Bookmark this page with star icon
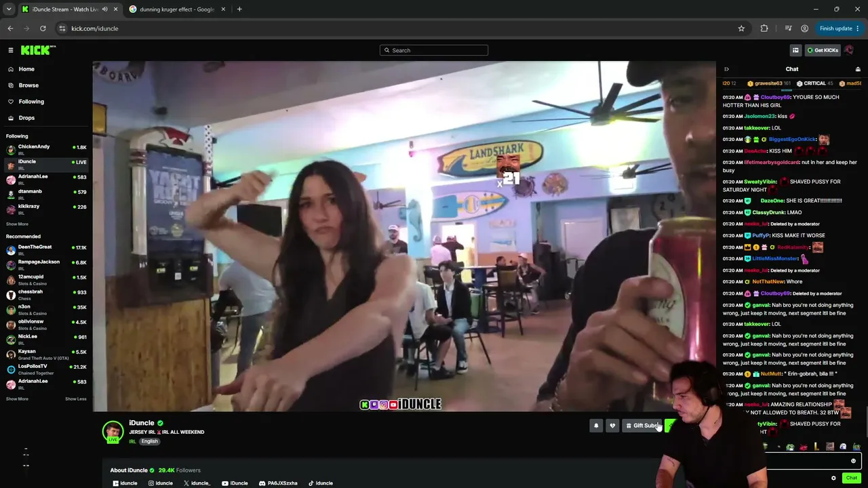This screenshot has height=488, width=868. click(741, 28)
